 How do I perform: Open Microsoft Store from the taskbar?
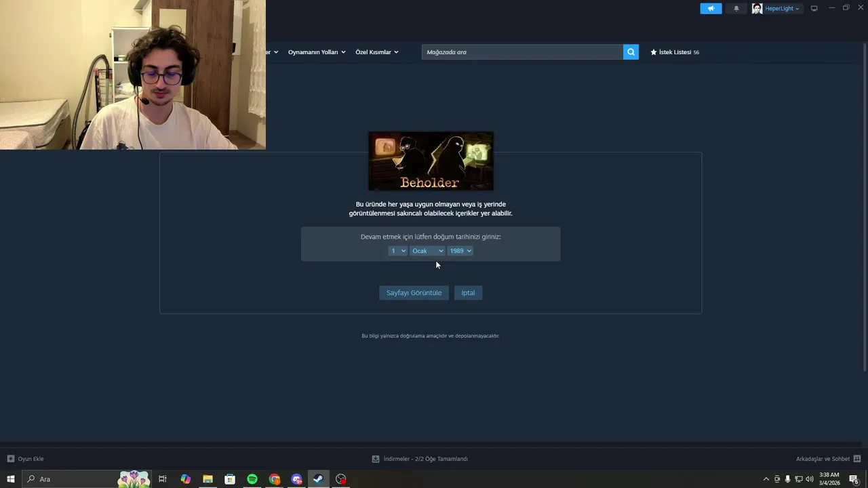tap(230, 479)
